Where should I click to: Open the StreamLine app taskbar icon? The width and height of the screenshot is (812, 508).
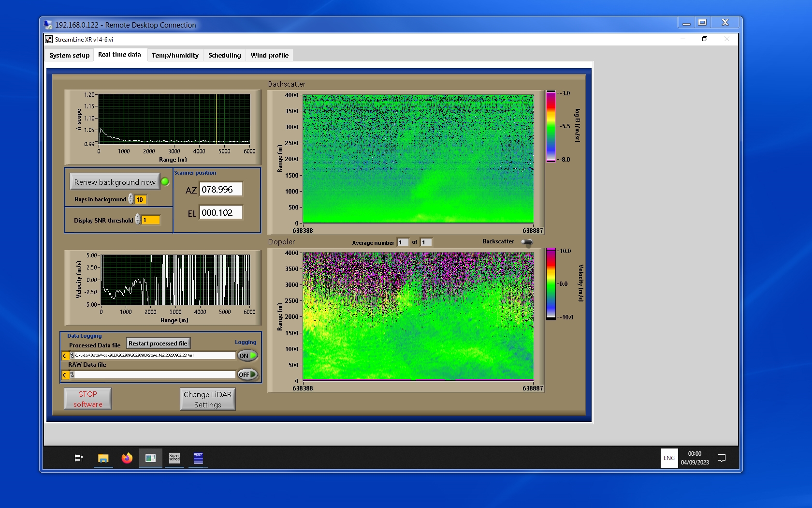click(150, 458)
